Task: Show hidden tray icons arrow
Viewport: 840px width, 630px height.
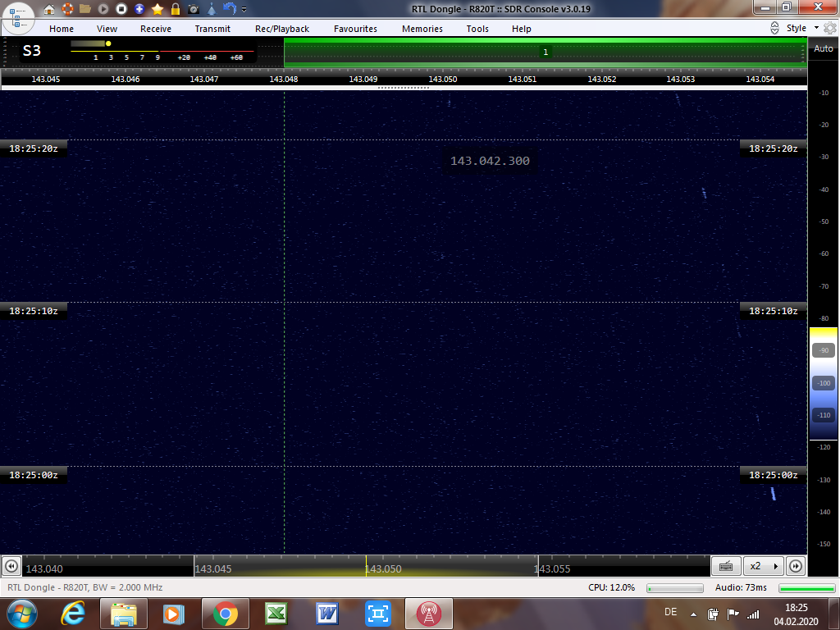Action: click(x=693, y=614)
